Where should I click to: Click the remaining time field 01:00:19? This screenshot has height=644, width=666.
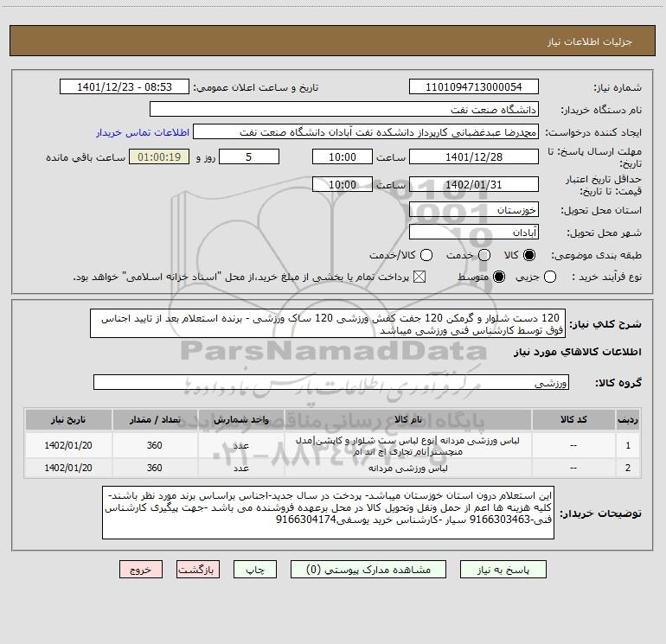pyautogui.click(x=159, y=156)
